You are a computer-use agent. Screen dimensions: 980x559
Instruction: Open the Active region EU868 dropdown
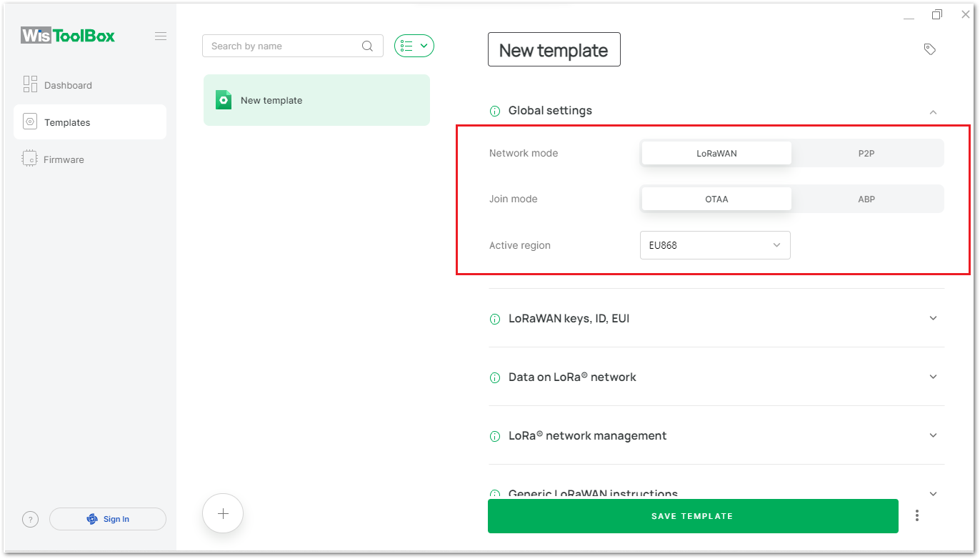point(715,245)
